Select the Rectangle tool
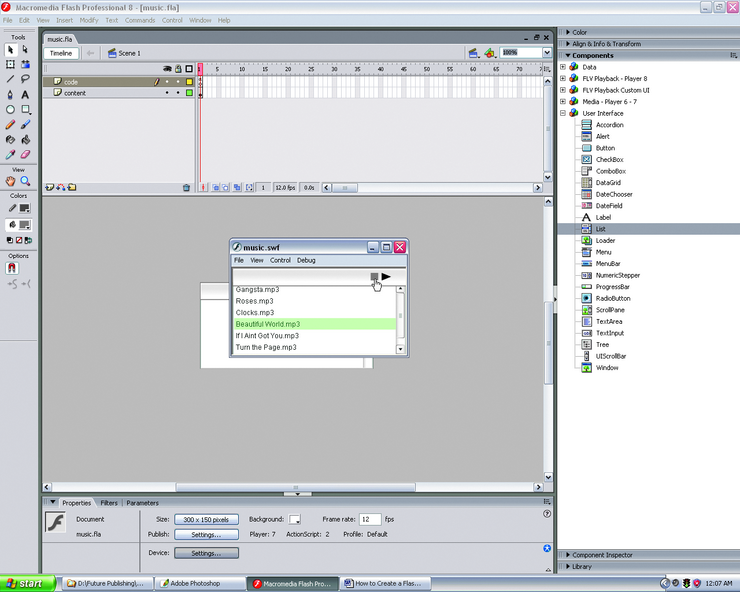740x592 pixels. 25,110
